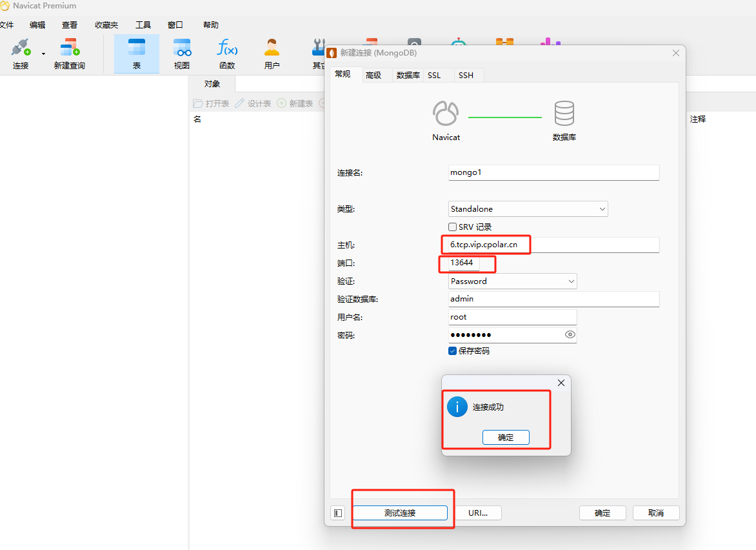Click the panel toggle icon beside 测试连接
Image resolution: width=756 pixels, height=550 pixels.
[338, 513]
